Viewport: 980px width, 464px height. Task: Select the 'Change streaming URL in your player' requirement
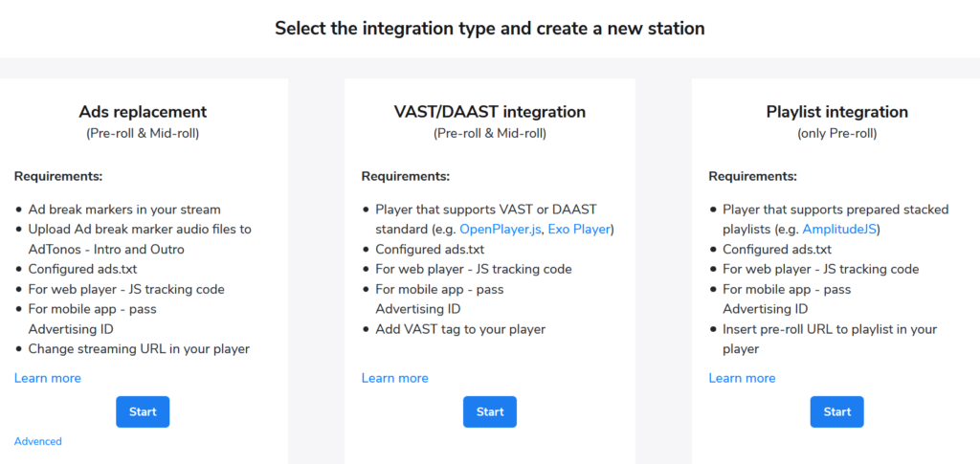tap(139, 348)
